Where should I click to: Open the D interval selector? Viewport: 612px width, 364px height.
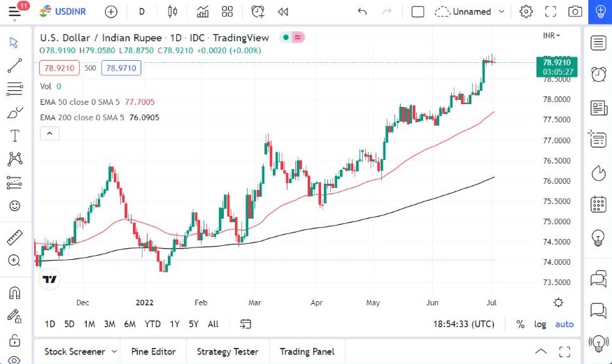pyautogui.click(x=142, y=12)
